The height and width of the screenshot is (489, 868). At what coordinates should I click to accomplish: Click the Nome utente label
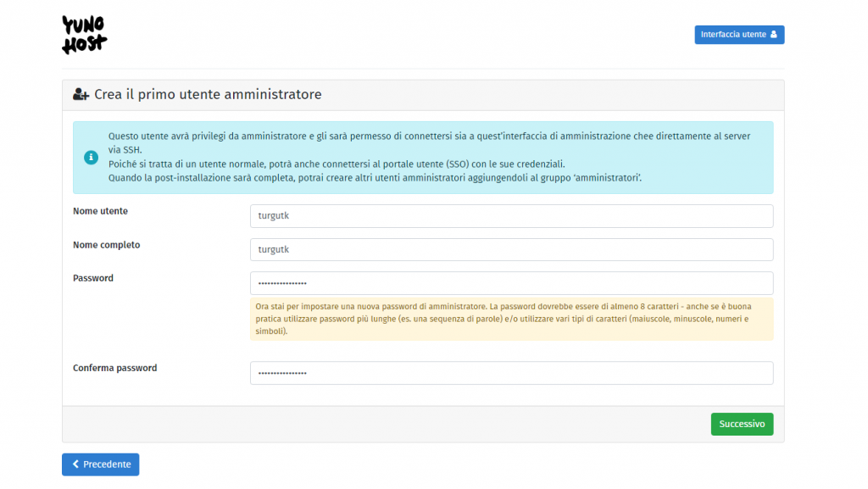pyautogui.click(x=100, y=211)
